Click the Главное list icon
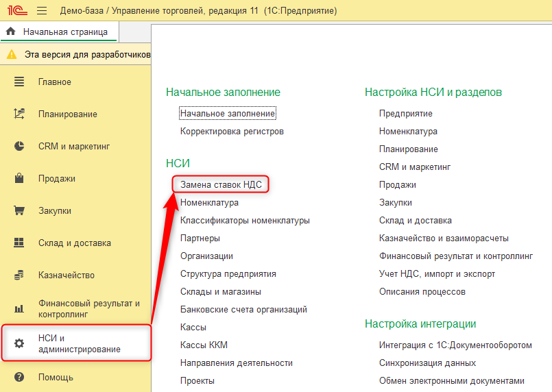552x392 pixels. pos(19,82)
